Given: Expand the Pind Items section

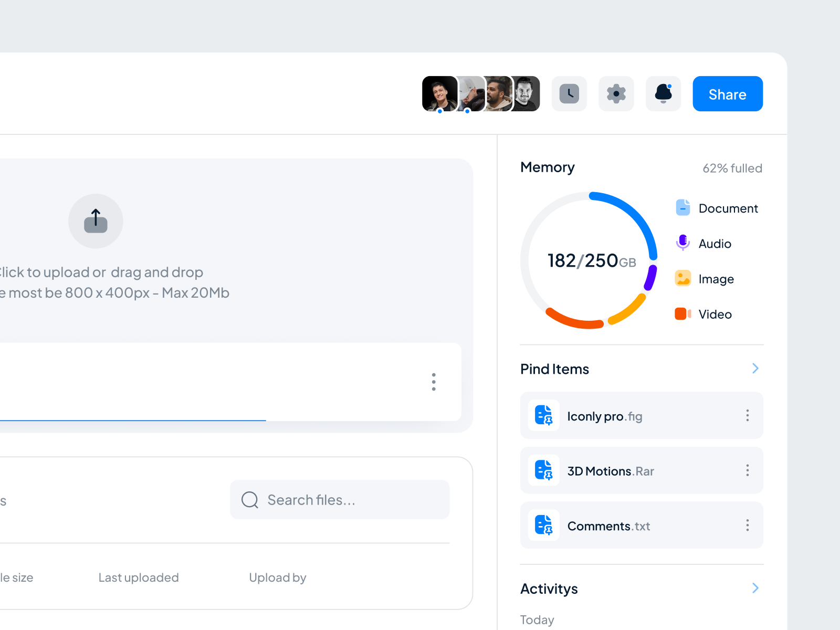Looking at the screenshot, I should click(x=755, y=368).
